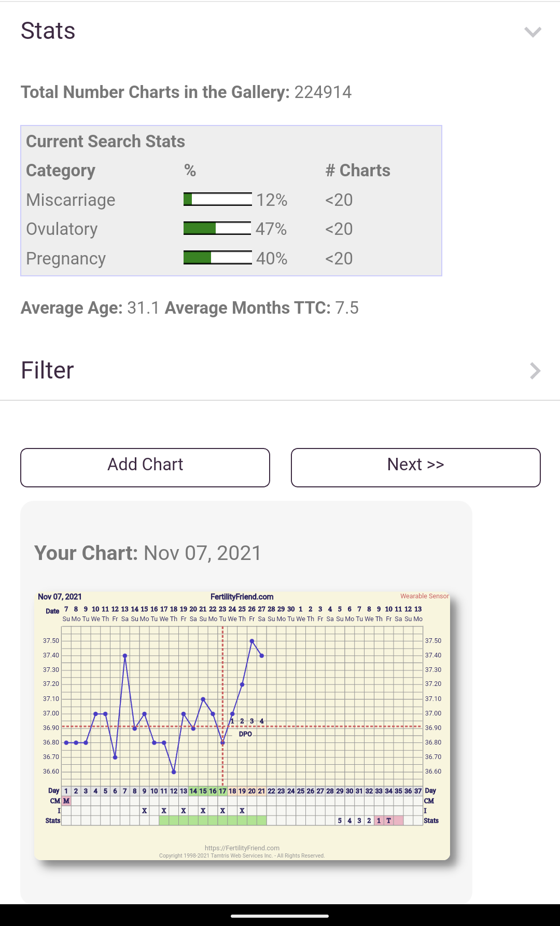
Task: Click the intercourse X on cycle day 9
Action: tap(145, 811)
